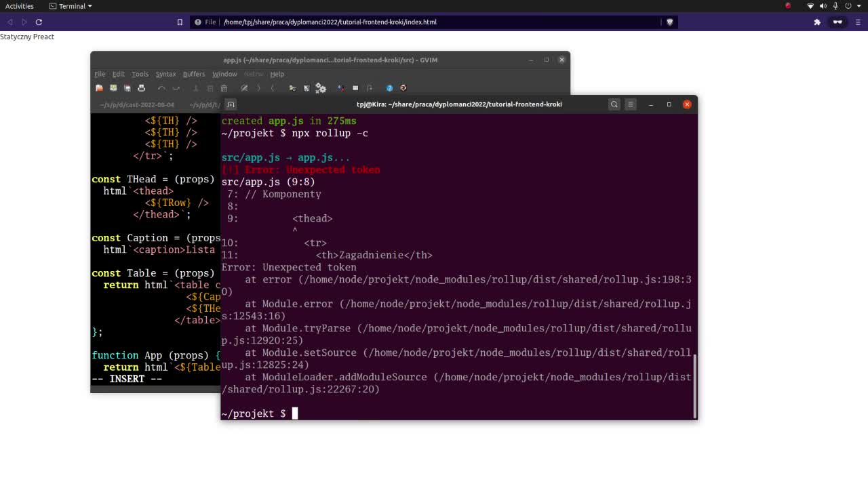
Task: Click 'const Caption' line in GVIM
Action: pos(156,238)
